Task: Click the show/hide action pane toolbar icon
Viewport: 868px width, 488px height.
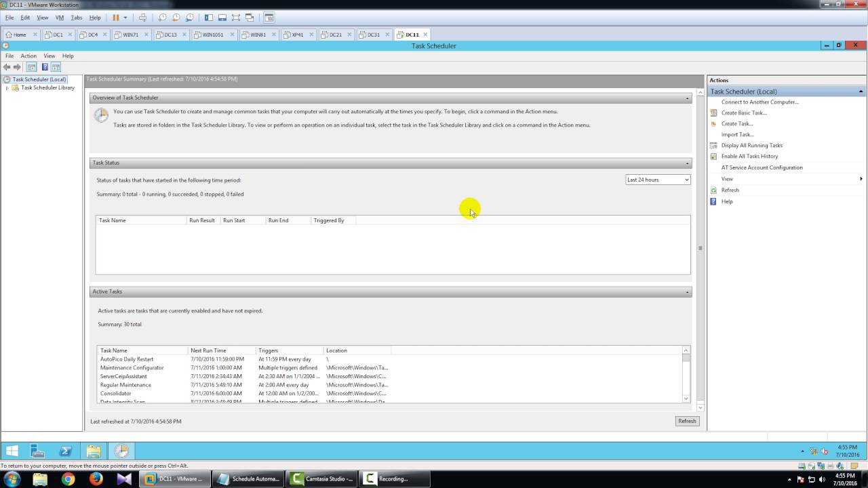Action: click(56, 67)
